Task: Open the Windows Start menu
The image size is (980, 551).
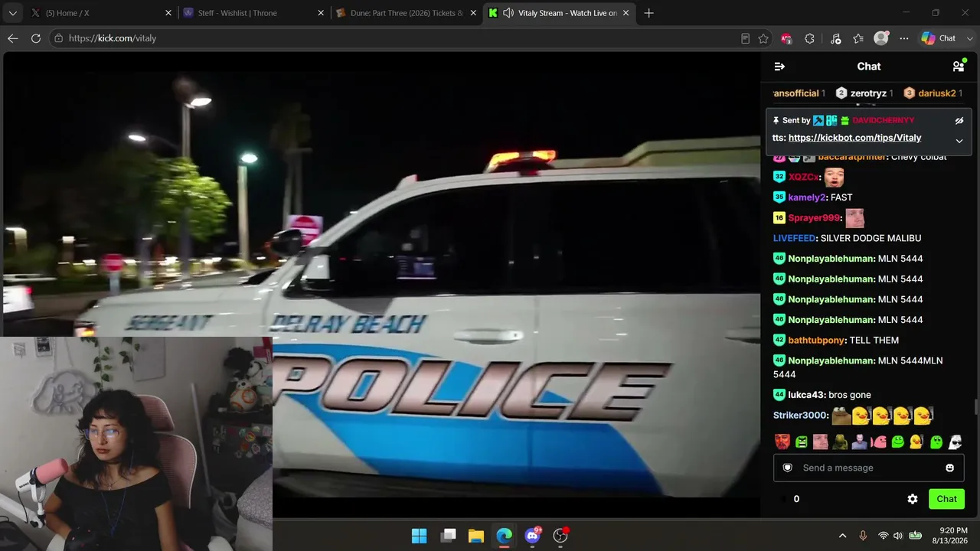Action: tap(420, 536)
